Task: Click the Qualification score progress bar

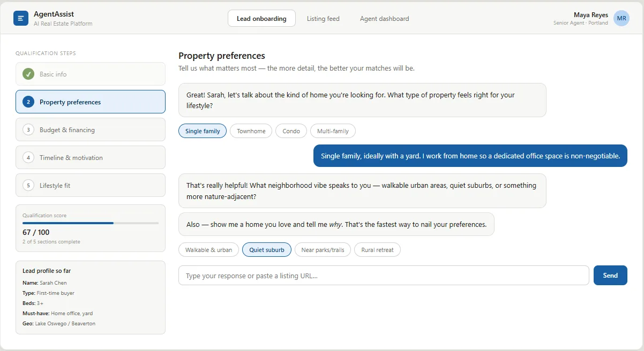Action: [91, 223]
